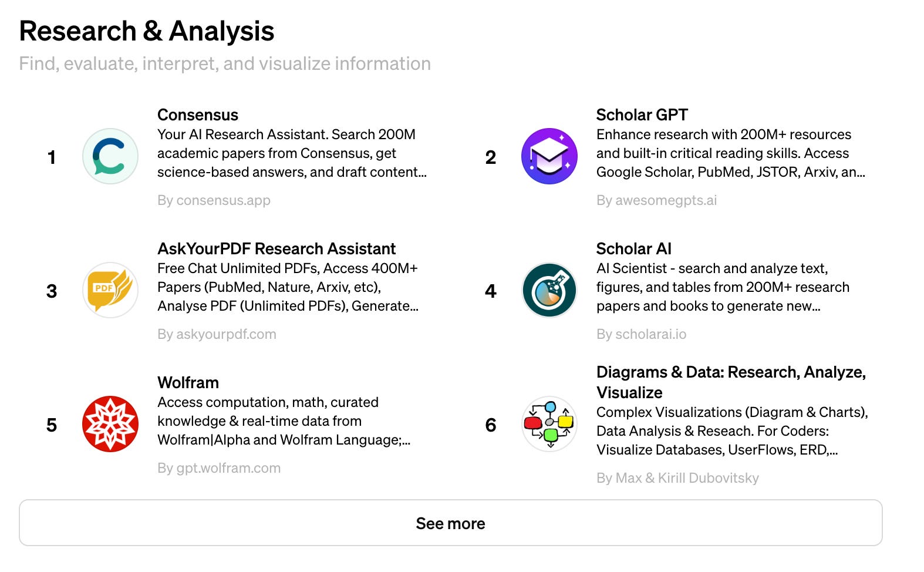Viewport: 924px width, 572px height.
Task: Open By gpt.wolfram.com author label
Action: (x=219, y=468)
